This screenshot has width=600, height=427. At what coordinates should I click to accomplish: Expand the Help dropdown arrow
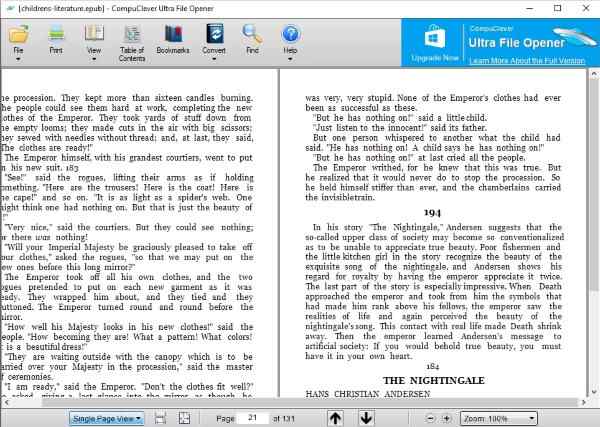click(290, 59)
